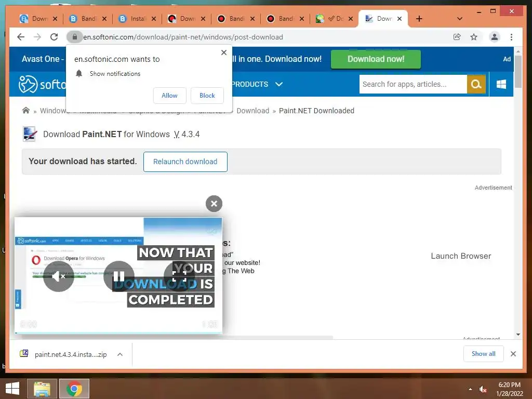The width and height of the screenshot is (532, 399).
Task: Open a new tab with plus button
Action: 419,19
